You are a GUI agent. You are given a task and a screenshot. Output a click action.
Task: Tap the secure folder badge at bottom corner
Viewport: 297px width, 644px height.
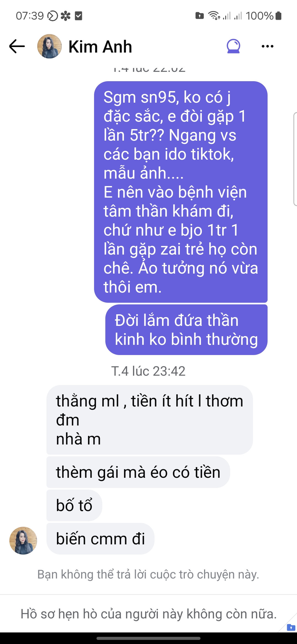click(x=291, y=627)
